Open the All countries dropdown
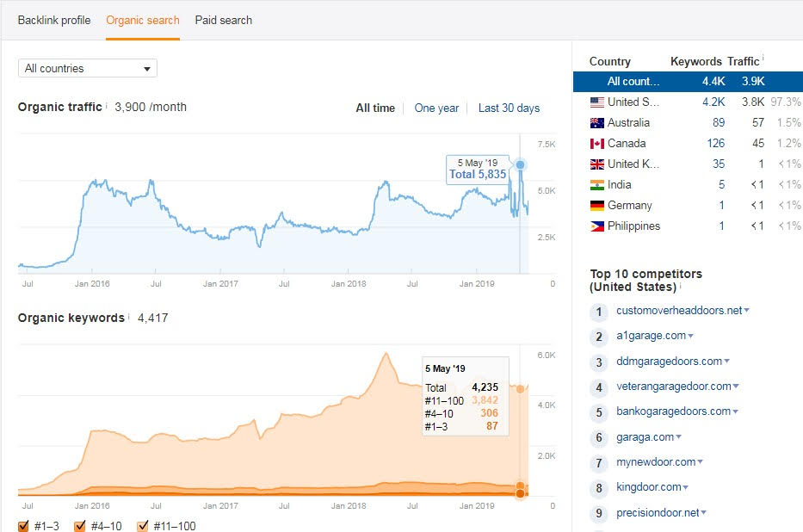Image resolution: width=803 pixels, height=532 pixels. click(88, 68)
